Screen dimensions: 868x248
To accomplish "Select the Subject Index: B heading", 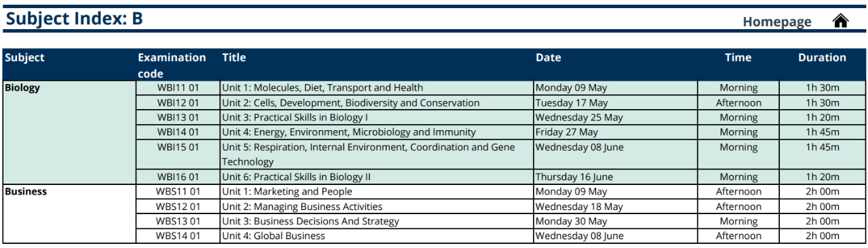I will pyautogui.click(x=74, y=18).
